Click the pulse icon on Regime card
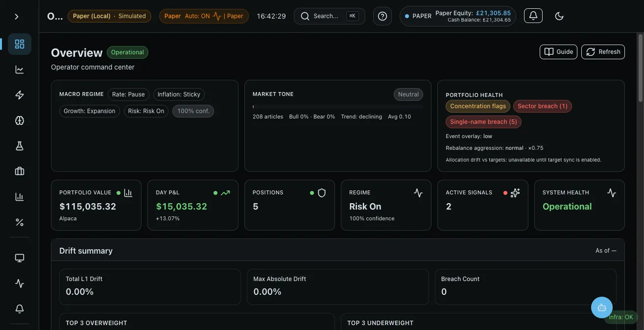 [418, 193]
